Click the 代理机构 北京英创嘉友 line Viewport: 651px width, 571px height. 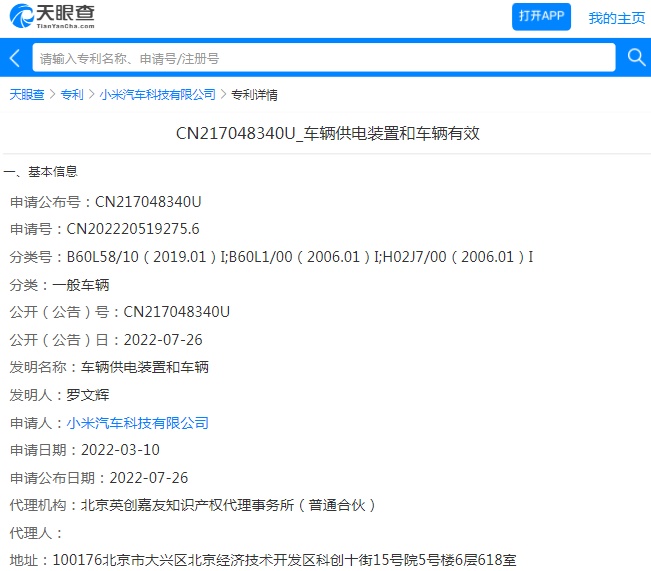tap(193, 505)
